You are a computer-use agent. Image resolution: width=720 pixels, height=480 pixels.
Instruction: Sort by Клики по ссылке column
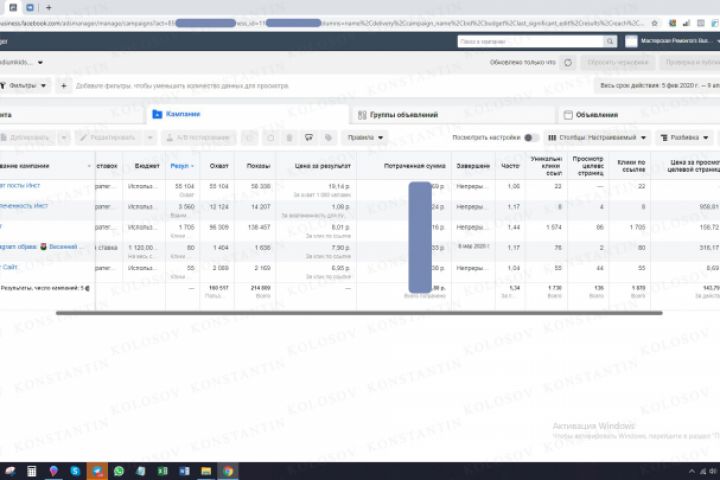click(x=631, y=166)
